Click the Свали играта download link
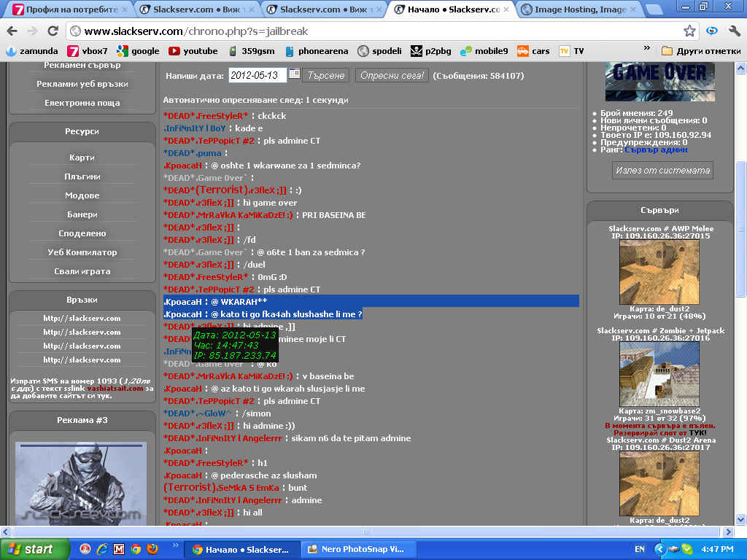 (82, 271)
